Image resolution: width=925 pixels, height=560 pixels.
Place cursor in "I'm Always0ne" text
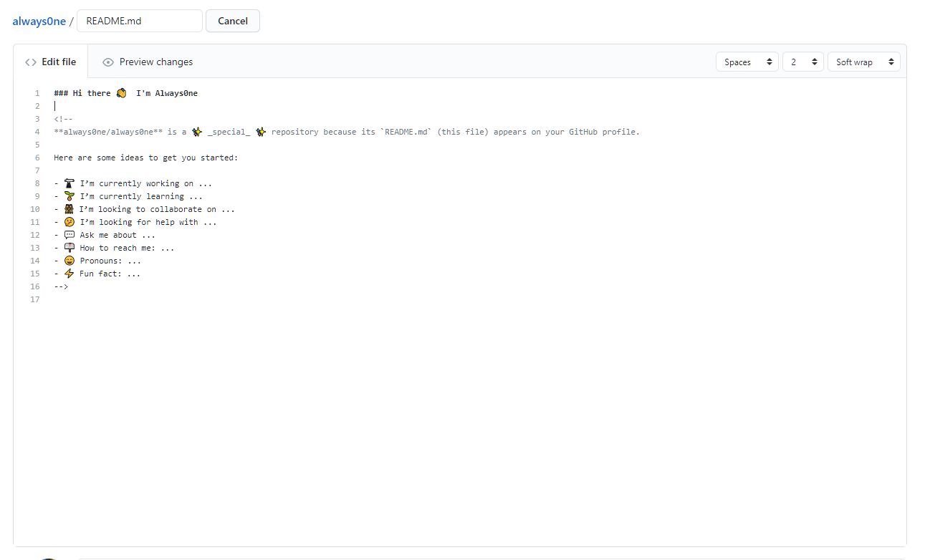[167, 93]
